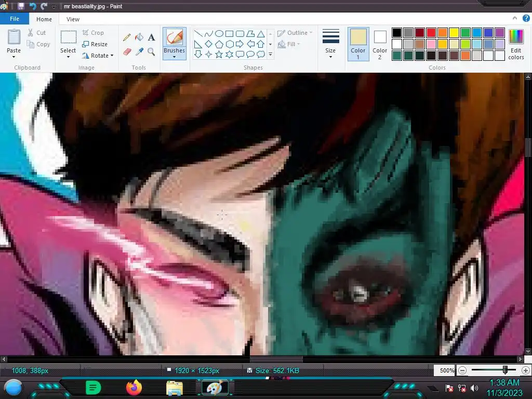Image resolution: width=532 pixels, height=399 pixels.
Task: Click the Crop button
Action: coord(93,33)
